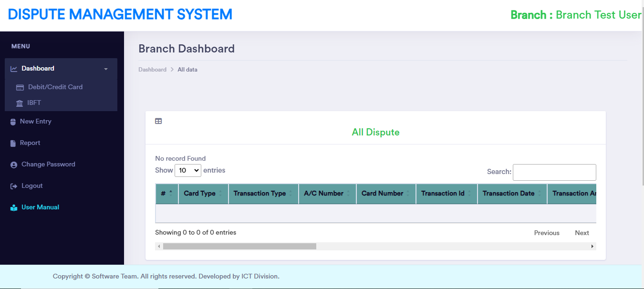Click the Dashboard breadcrumb link
Screen dimensions: 644x289
152,70
